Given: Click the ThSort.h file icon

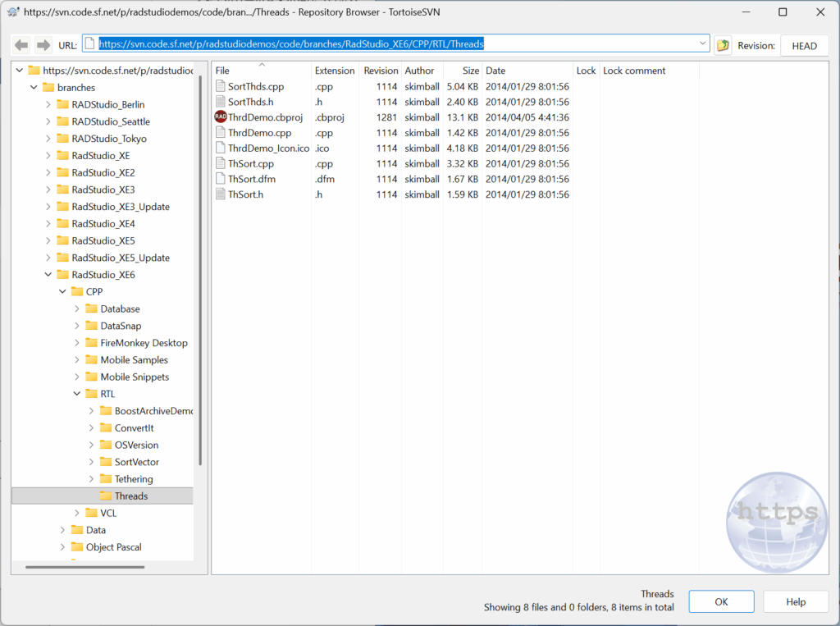Looking at the screenshot, I should tap(220, 194).
